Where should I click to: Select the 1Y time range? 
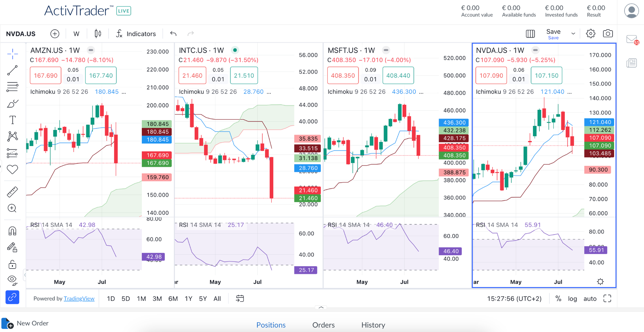[189, 298]
